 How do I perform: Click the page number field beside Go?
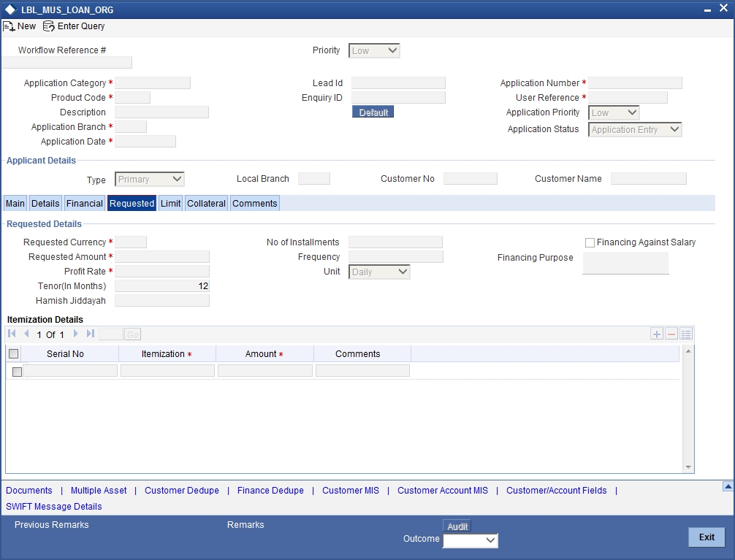(111, 334)
